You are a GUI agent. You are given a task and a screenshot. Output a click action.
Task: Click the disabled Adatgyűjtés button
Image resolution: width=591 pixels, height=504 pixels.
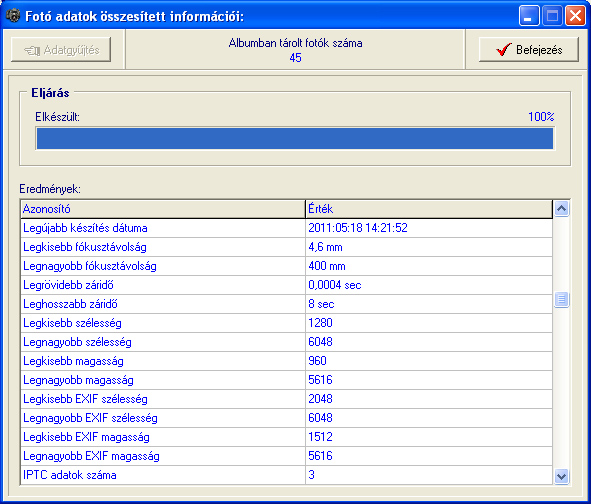[61, 49]
